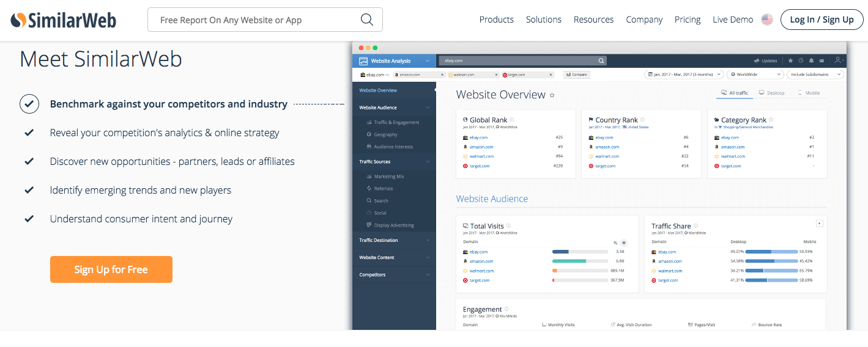
Task: Remove the amazon.com competitor chip using its x
Action: click(x=442, y=75)
